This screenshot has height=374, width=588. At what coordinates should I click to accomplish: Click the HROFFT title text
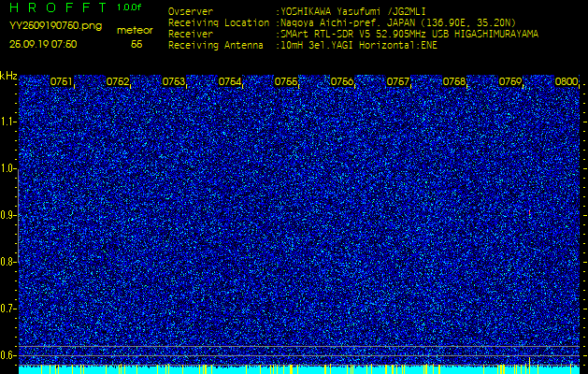pos(58,7)
